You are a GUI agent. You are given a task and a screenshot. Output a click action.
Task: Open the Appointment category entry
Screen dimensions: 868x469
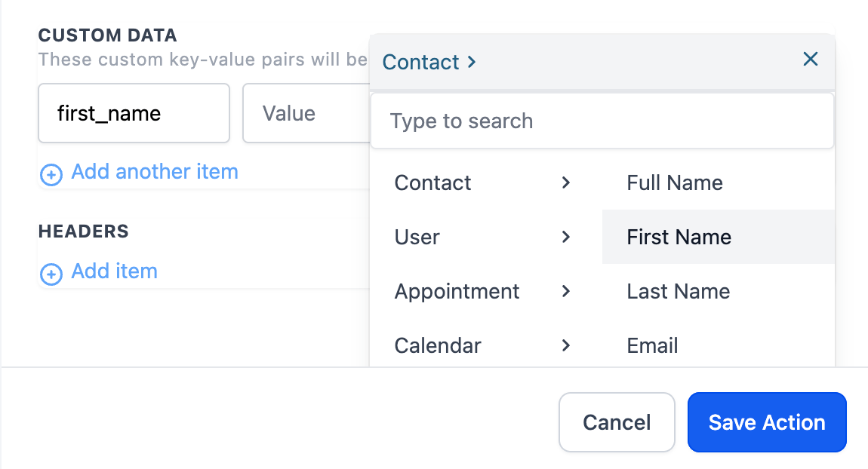(x=457, y=291)
